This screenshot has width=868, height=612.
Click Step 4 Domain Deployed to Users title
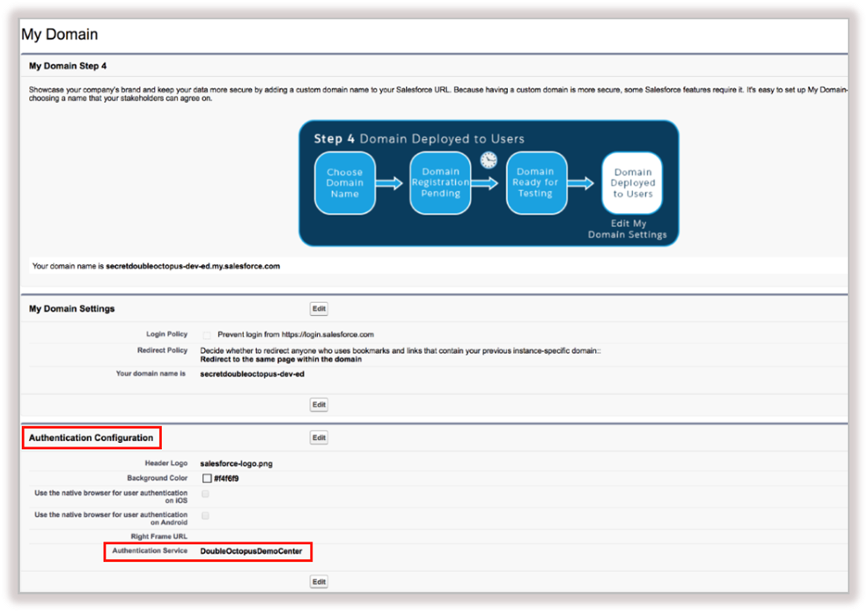point(419,138)
